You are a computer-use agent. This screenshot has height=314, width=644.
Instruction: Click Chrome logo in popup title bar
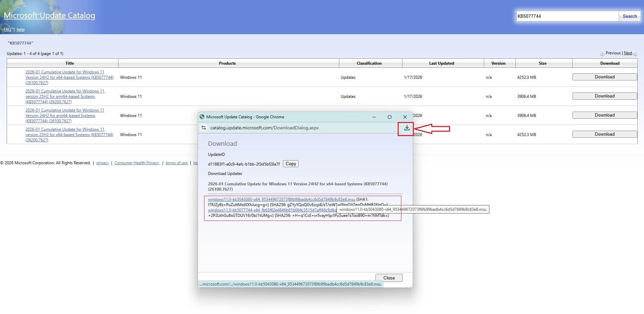tap(202, 117)
